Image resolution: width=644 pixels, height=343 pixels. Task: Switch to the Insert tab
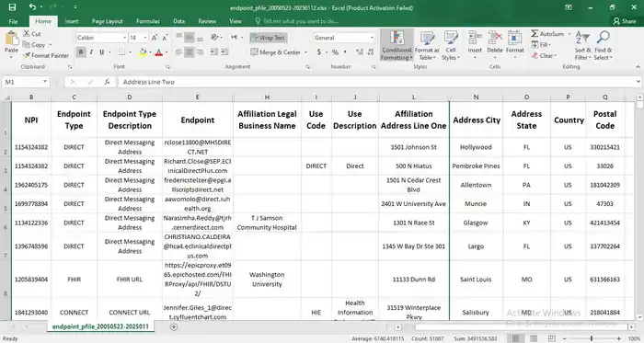click(x=72, y=21)
